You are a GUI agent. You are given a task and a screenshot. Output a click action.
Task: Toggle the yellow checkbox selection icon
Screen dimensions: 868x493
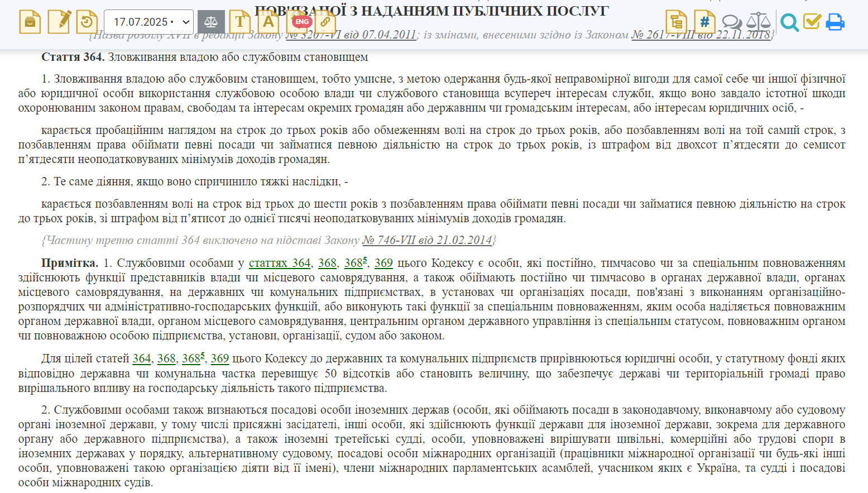point(812,21)
